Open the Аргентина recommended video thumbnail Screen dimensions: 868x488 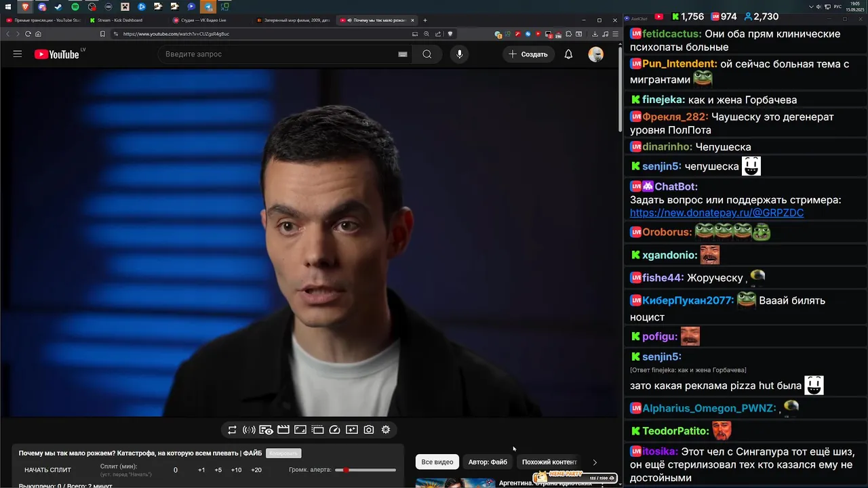click(x=454, y=483)
